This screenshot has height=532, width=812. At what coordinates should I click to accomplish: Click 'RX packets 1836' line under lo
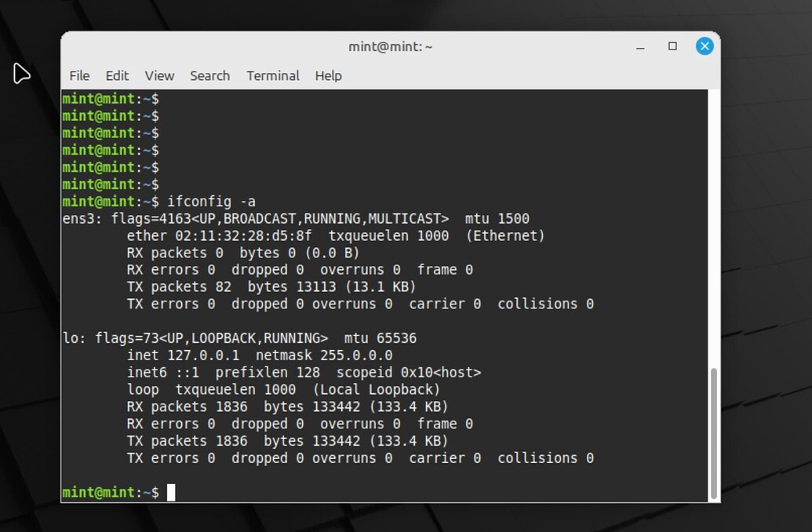click(287, 406)
